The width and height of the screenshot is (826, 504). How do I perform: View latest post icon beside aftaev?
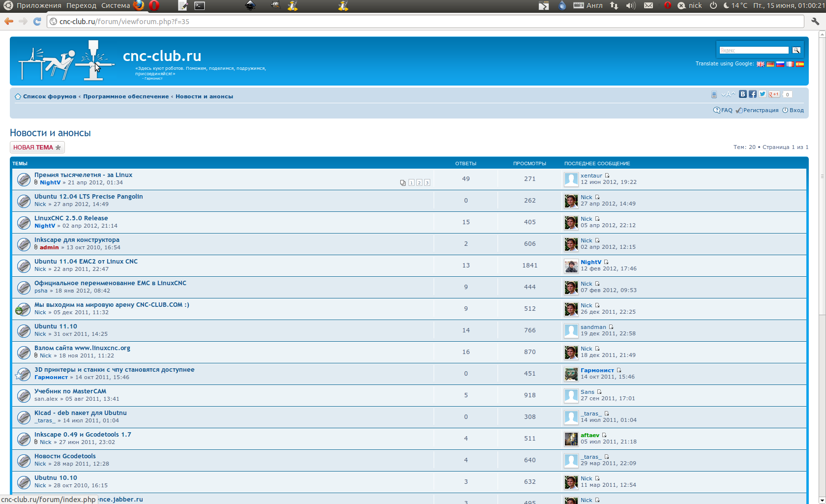pyautogui.click(x=604, y=435)
